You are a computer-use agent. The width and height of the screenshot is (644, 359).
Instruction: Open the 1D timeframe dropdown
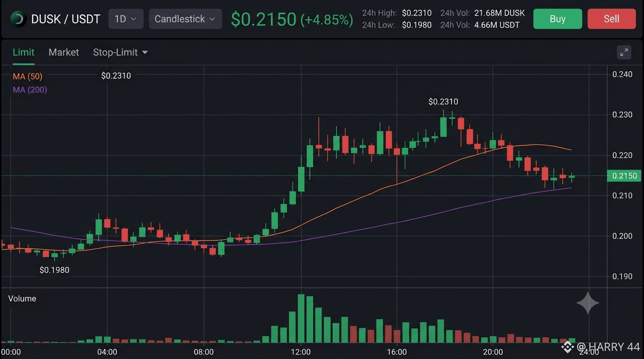(126, 19)
